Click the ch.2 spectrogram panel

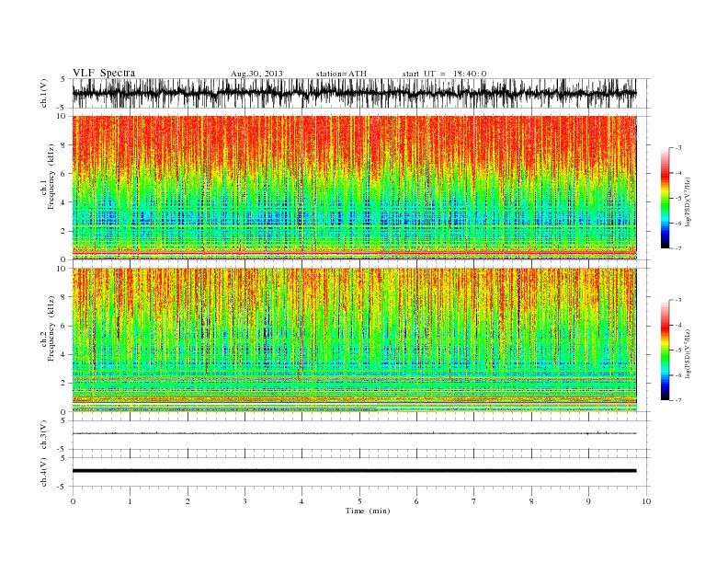[354, 340]
